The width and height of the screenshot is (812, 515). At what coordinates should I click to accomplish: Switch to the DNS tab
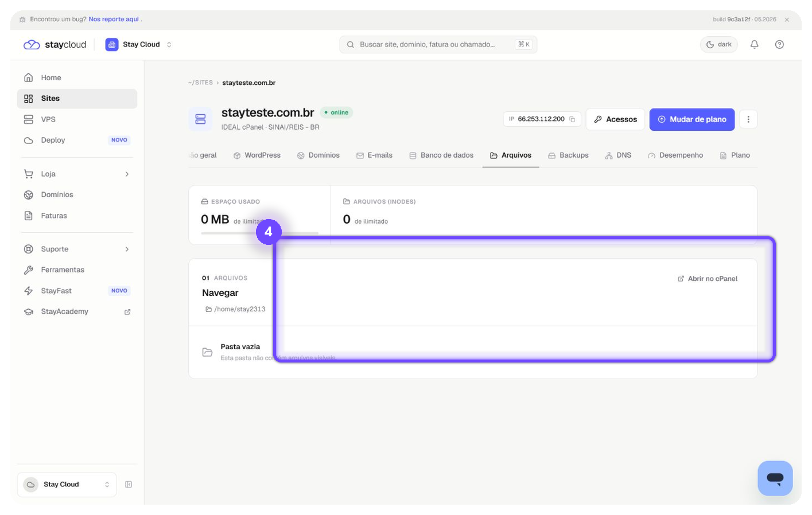(618, 155)
